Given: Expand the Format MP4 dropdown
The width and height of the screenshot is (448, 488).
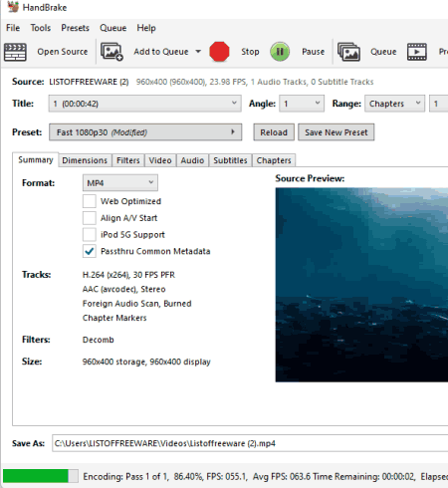Looking at the screenshot, I should point(120,183).
